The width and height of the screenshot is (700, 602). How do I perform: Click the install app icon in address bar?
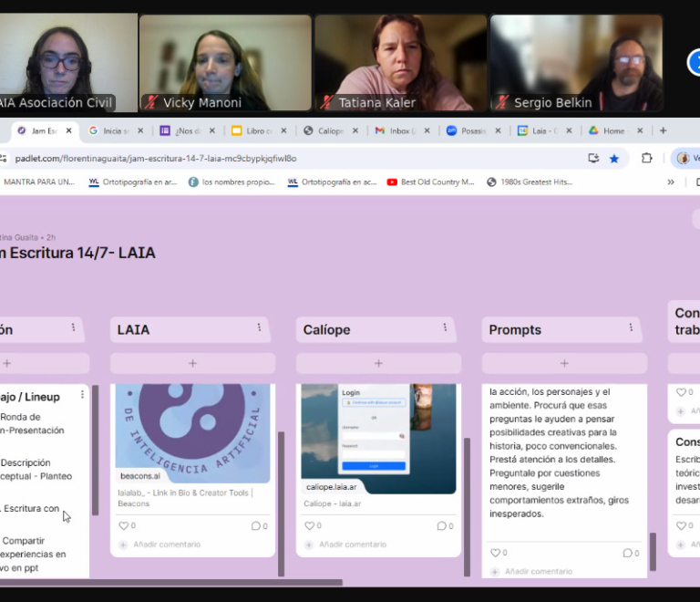(x=593, y=158)
